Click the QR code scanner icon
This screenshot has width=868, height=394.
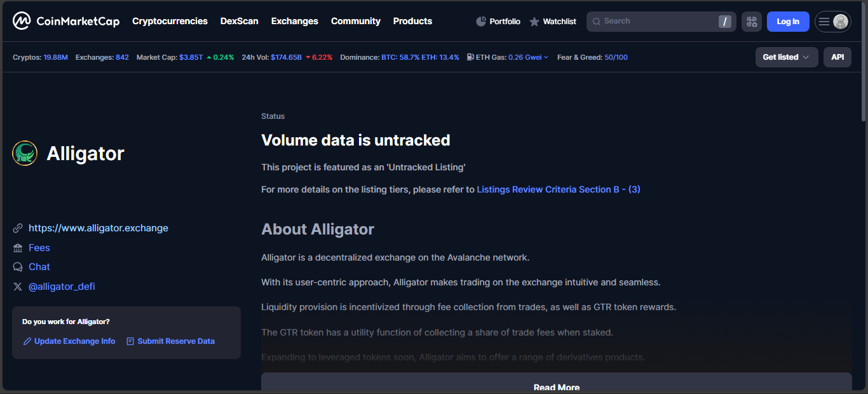(752, 22)
